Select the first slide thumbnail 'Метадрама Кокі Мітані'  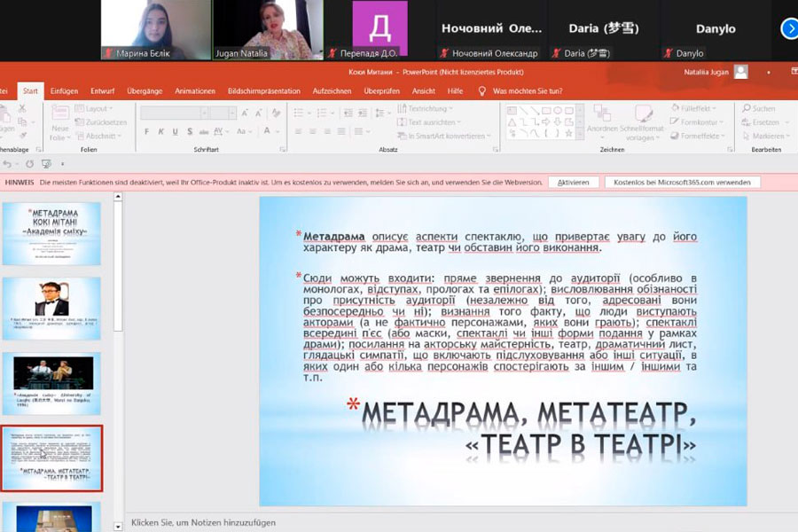click(51, 234)
